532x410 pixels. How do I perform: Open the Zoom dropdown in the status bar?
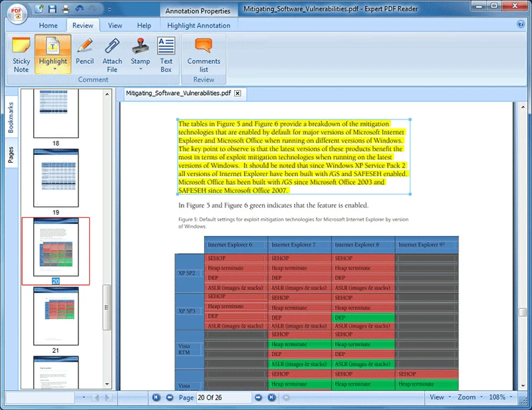[x=473, y=397]
